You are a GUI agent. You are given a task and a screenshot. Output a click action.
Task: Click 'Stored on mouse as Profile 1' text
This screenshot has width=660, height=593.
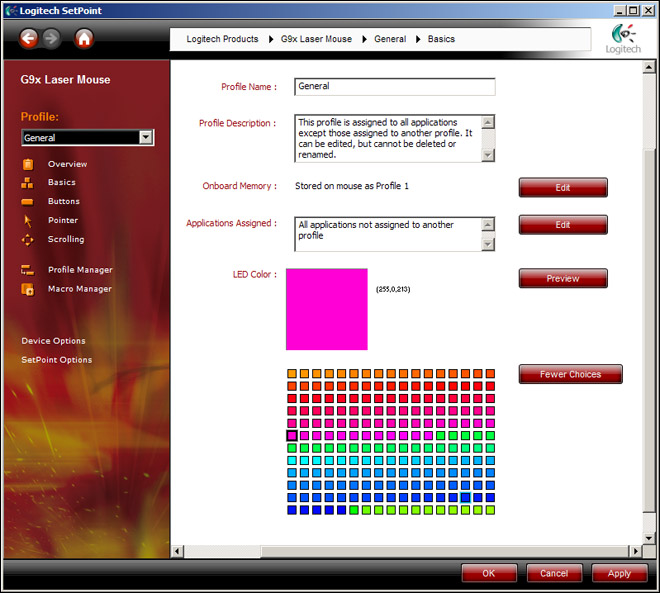351,186
